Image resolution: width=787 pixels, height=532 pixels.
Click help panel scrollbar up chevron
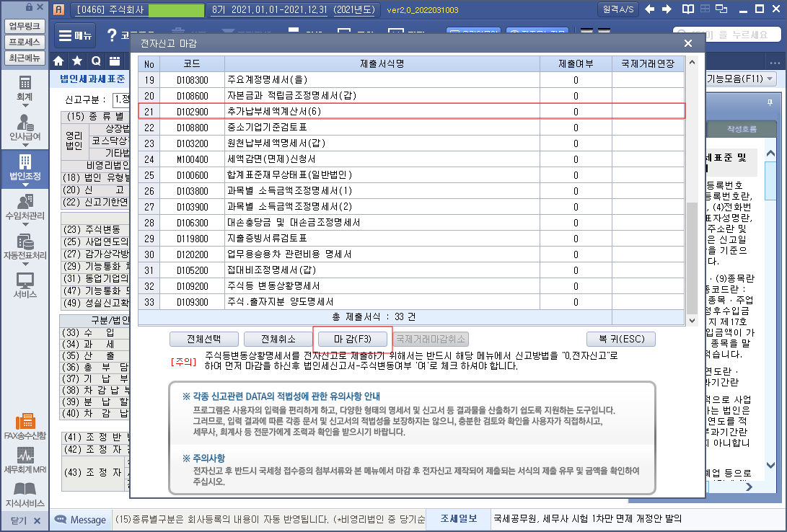pos(771,154)
